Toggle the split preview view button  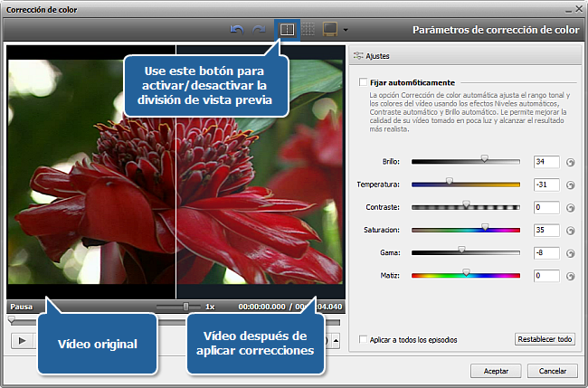pyautogui.click(x=286, y=30)
